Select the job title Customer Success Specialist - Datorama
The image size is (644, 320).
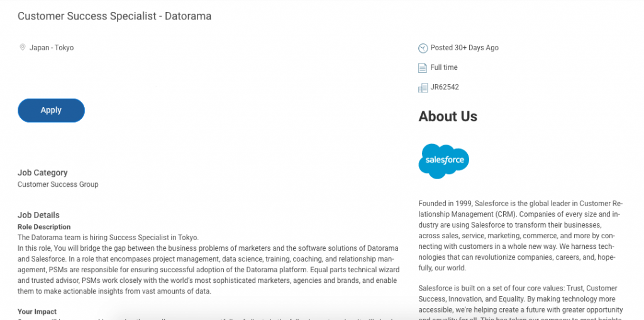114,16
